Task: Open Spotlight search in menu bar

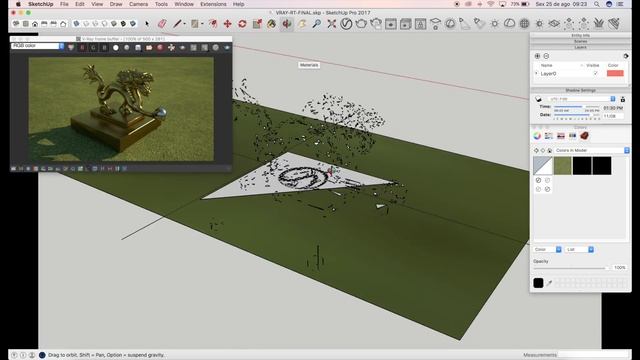Action: (597, 4)
